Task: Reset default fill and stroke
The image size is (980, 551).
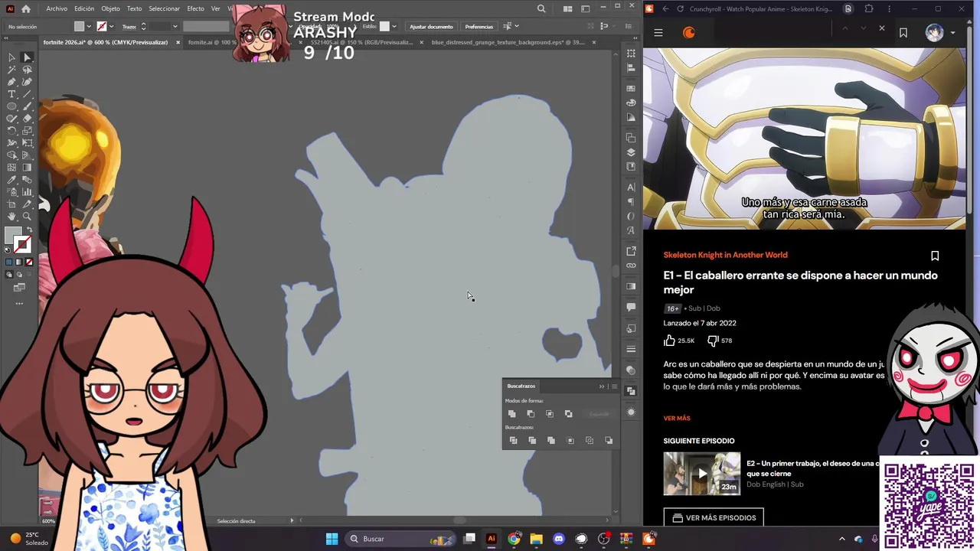Action: [7, 249]
